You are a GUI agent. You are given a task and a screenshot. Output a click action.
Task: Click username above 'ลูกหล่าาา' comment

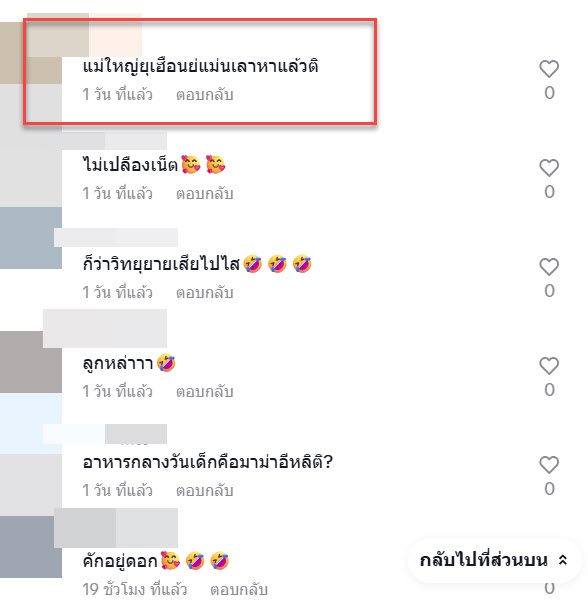(x=105, y=328)
